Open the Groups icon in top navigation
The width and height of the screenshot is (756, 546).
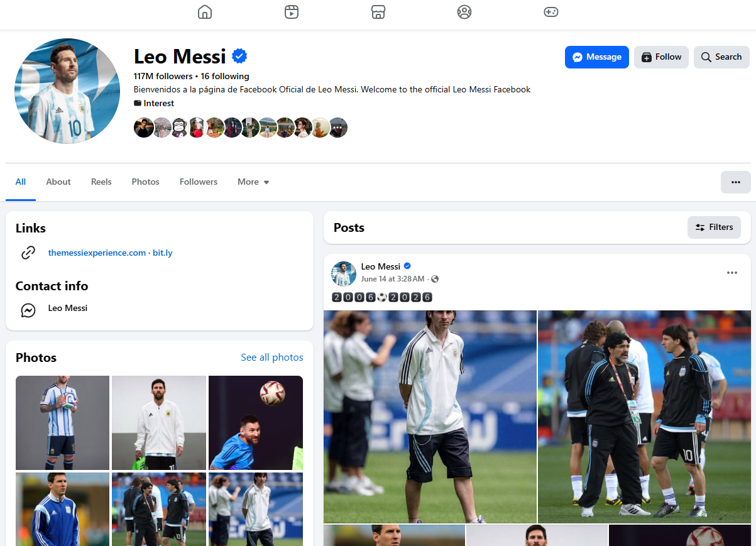point(464,12)
